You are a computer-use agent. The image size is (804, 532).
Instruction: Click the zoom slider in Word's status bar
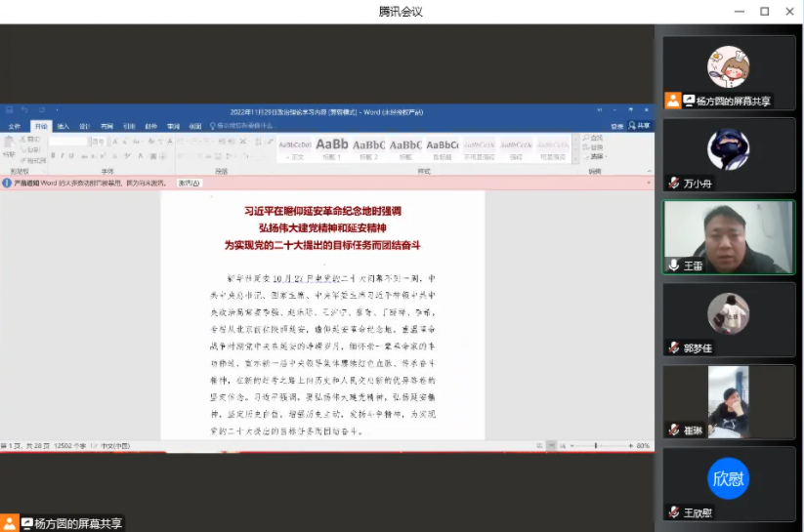click(x=596, y=445)
